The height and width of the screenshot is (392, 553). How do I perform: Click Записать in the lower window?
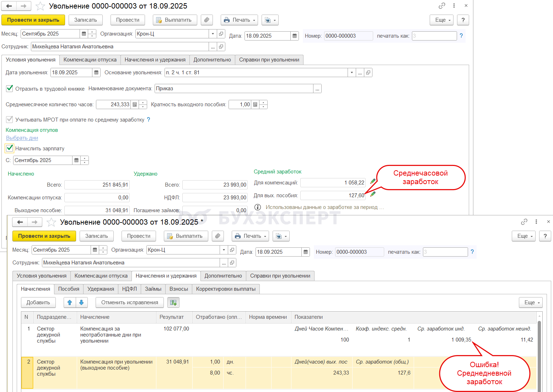pos(97,236)
